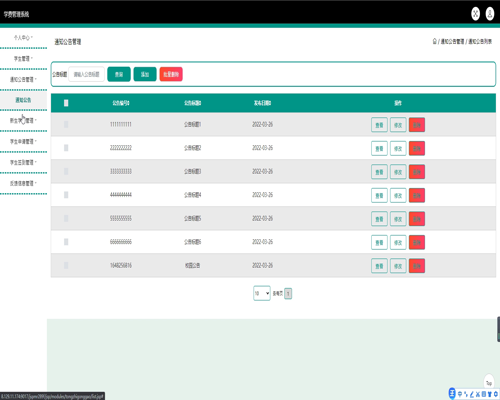Tick the select-all checkbox in table header
The width and height of the screenshot is (500, 400).
point(66,103)
